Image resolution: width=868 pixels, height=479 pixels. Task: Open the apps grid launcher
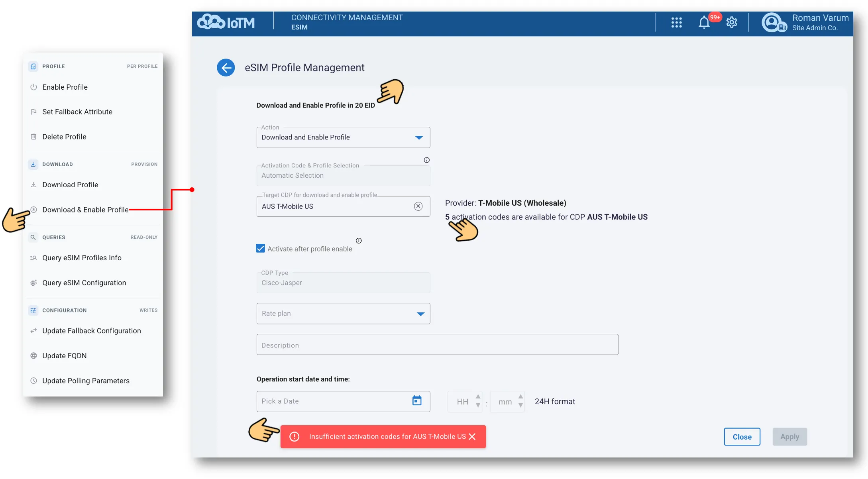[676, 23]
